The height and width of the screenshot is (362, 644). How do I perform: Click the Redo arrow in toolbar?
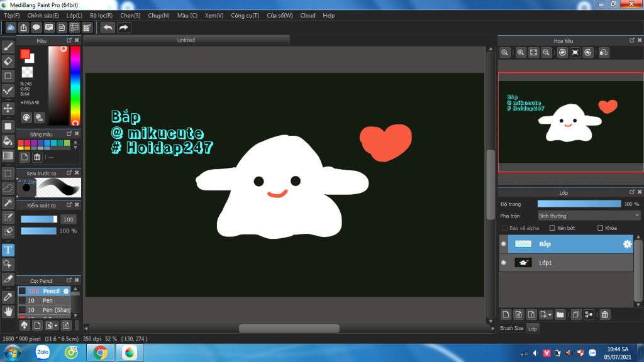tap(124, 28)
